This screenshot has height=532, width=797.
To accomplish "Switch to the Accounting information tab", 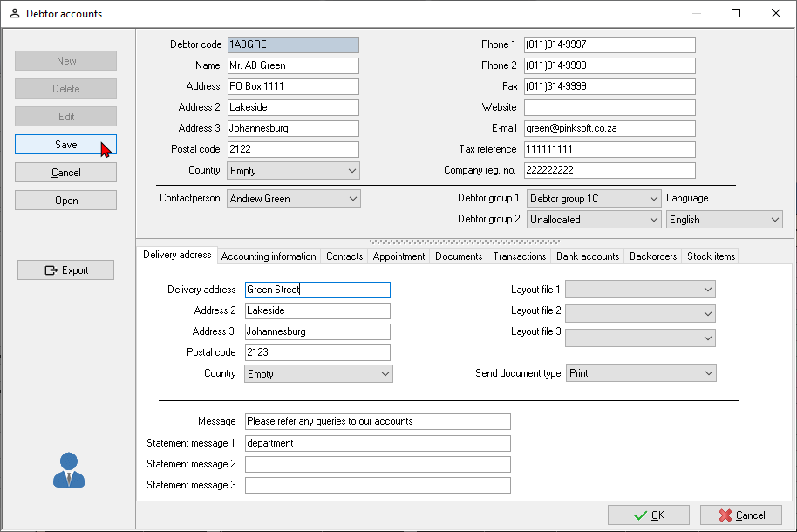I will coord(269,256).
